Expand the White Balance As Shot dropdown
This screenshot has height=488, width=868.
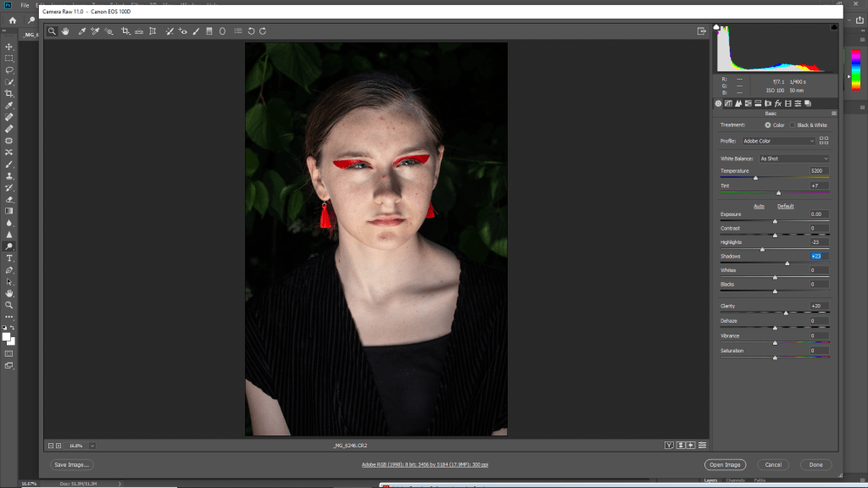[x=793, y=158]
